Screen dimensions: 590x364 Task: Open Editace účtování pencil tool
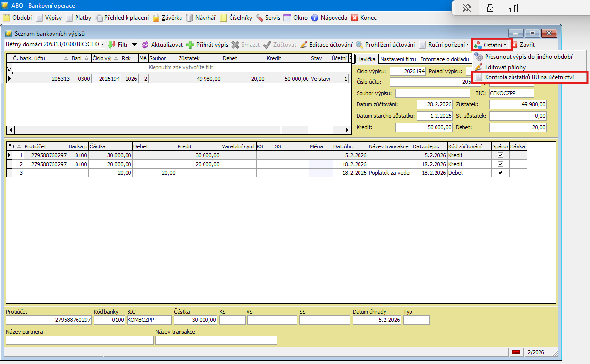click(304, 45)
